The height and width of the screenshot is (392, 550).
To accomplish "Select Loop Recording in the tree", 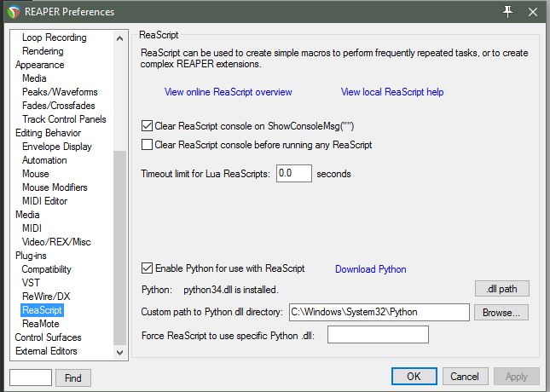I will click(55, 37).
